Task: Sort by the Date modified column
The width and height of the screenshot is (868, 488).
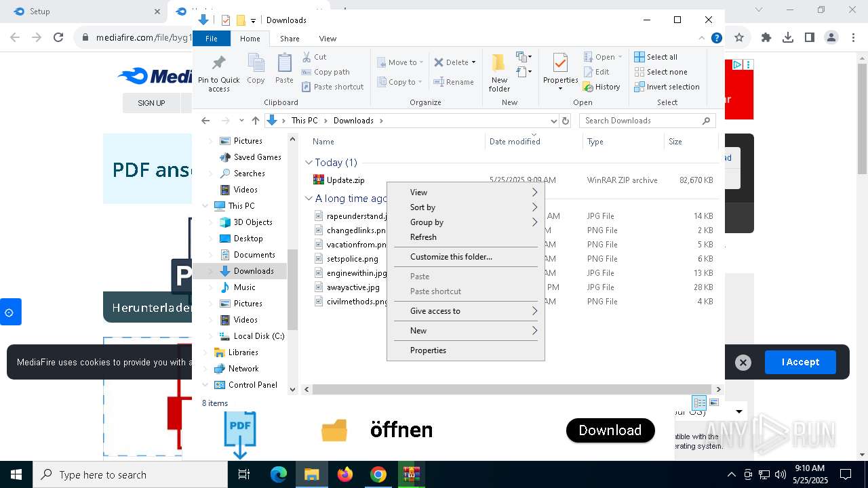Action: [x=515, y=142]
